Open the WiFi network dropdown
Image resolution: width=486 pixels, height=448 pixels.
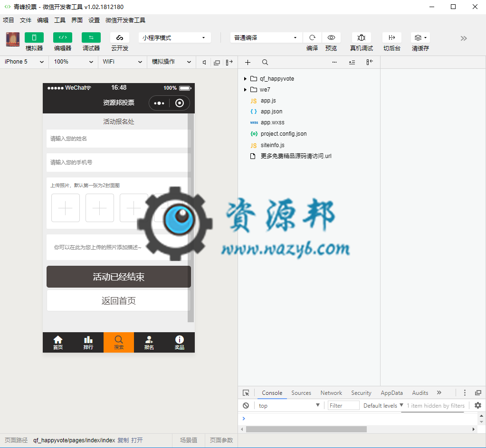pyautogui.click(x=123, y=62)
